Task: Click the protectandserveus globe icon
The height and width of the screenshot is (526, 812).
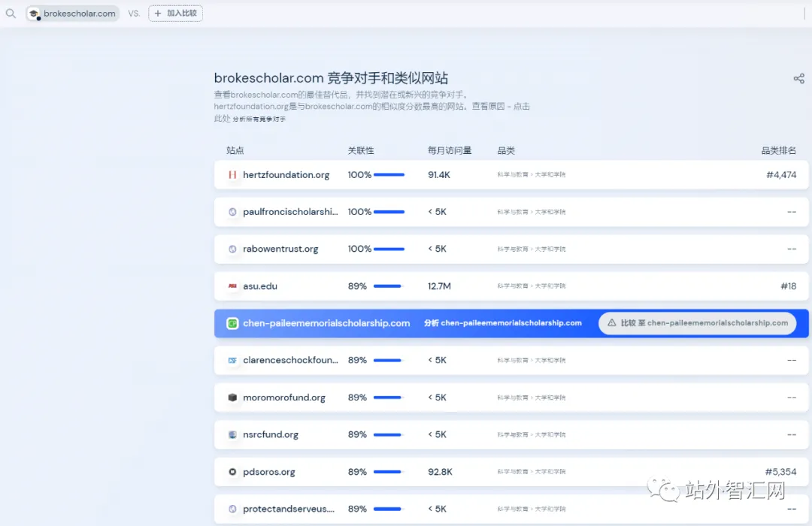Action: click(232, 509)
